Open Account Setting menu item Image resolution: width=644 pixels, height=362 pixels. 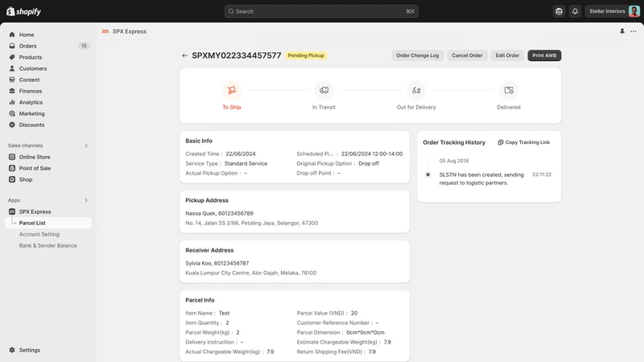(x=39, y=234)
